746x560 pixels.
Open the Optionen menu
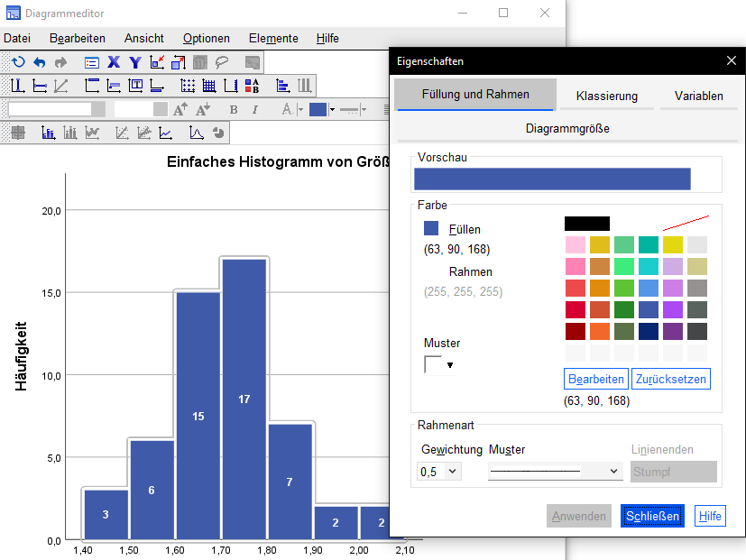click(x=206, y=39)
